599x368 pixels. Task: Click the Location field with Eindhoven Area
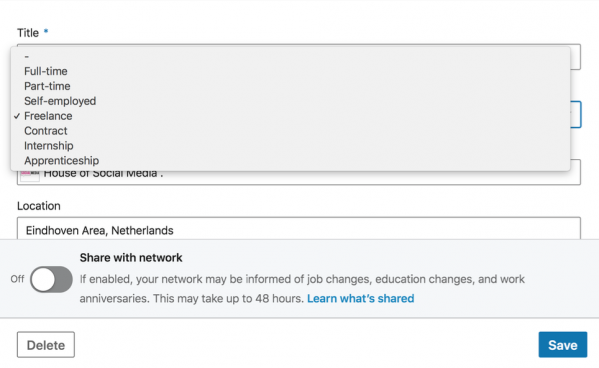[x=299, y=230]
